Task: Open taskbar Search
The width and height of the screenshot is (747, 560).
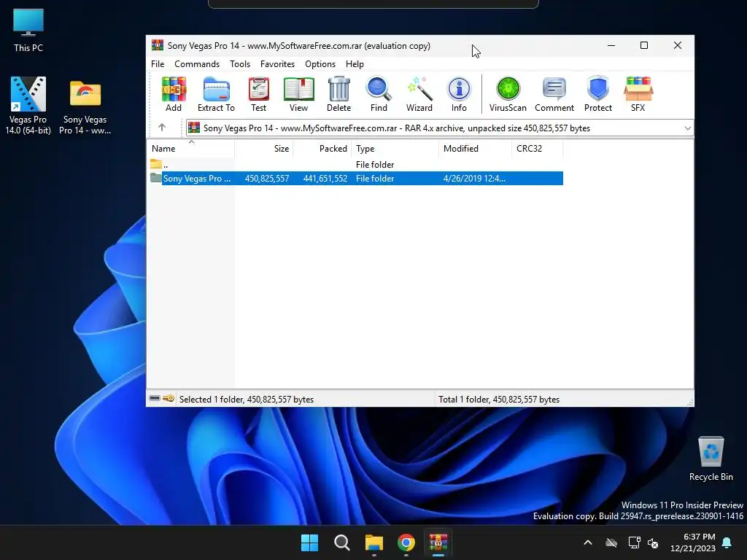Action: [x=341, y=542]
